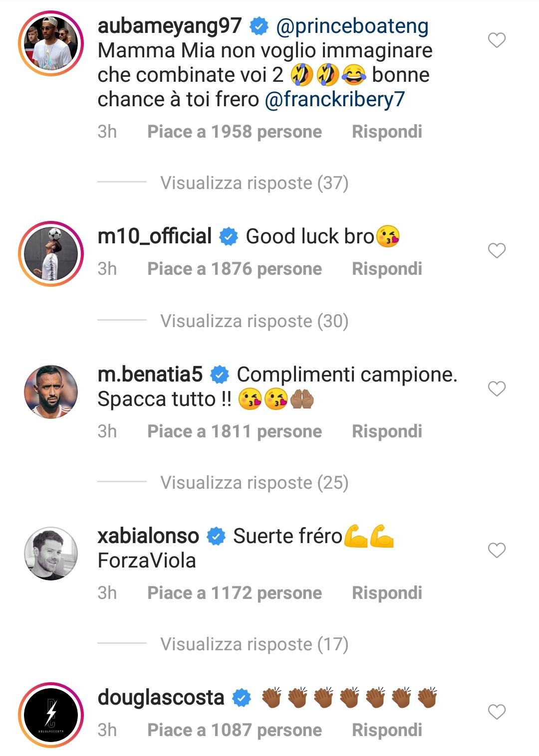Open m.benatia5 profile avatar
Image resolution: width=539 pixels, height=756 pixels.
tap(51, 391)
